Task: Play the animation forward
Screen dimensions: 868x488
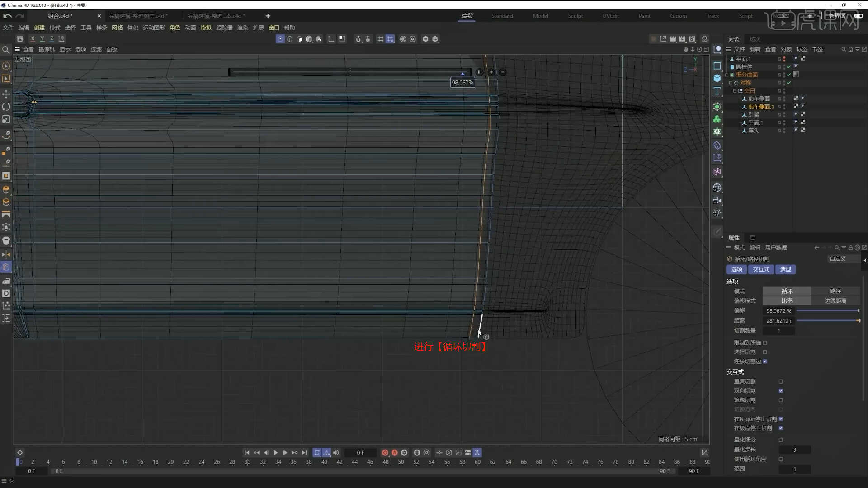Action: [275, 452]
